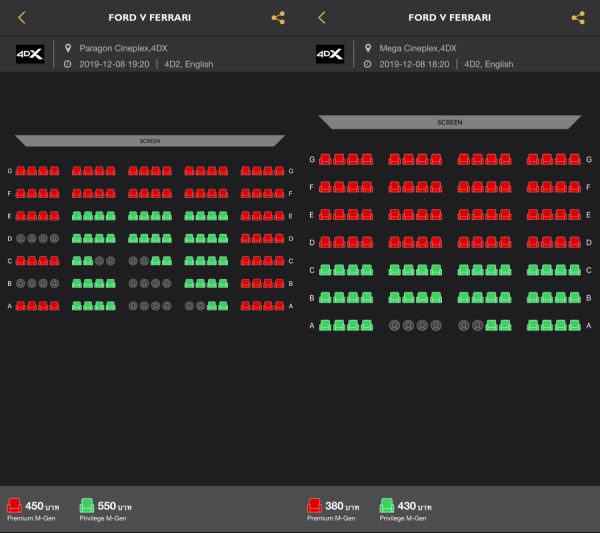Click the 'Paragon Cineplex,4DX' location text

[x=123, y=48]
